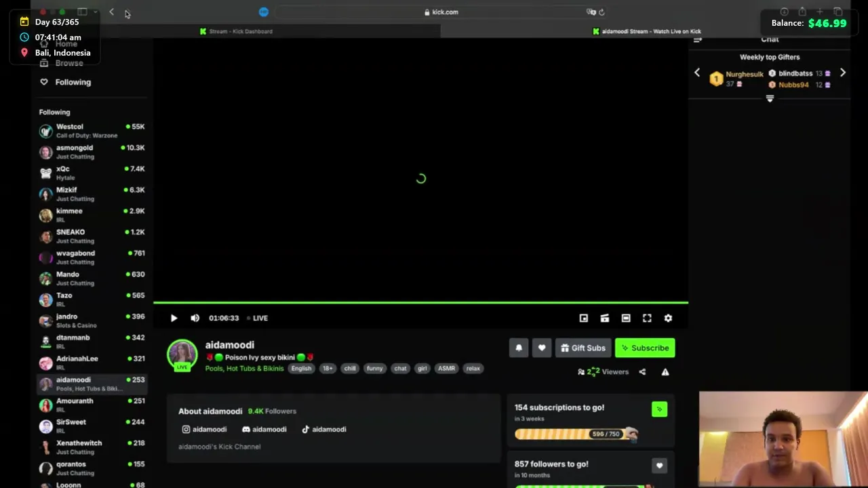Image resolution: width=868 pixels, height=488 pixels.
Task: Open kimmee channel in Following list
Action: point(92,215)
